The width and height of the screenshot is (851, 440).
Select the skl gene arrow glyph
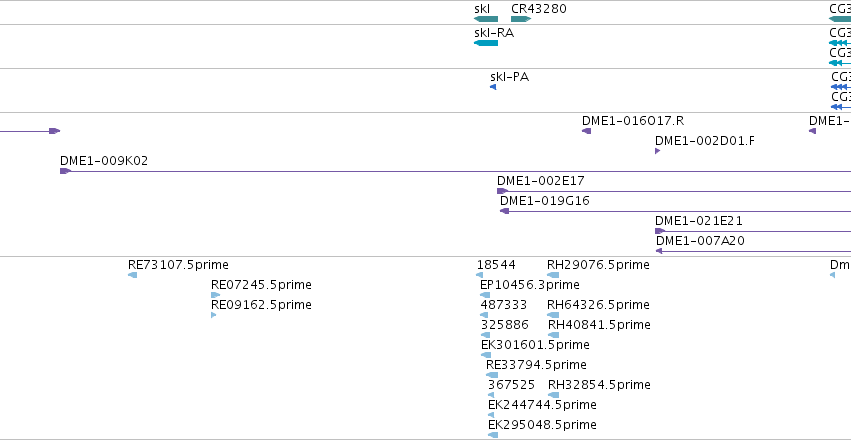(x=486, y=19)
